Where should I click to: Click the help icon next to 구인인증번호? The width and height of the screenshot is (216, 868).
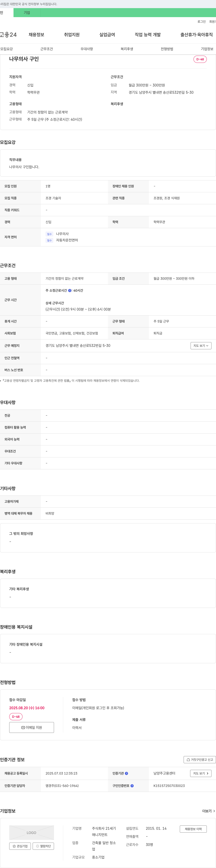132,786
